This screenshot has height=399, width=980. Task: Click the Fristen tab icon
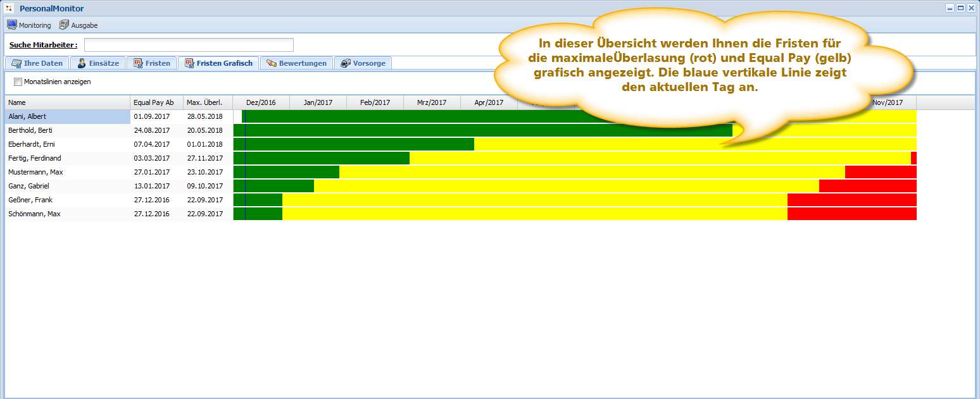(x=138, y=63)
